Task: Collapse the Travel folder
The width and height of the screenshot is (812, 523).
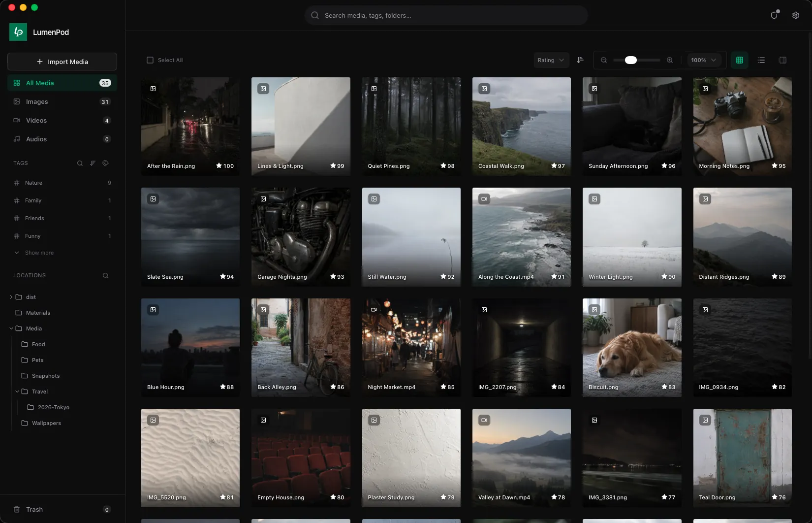Action: [17, 392]
